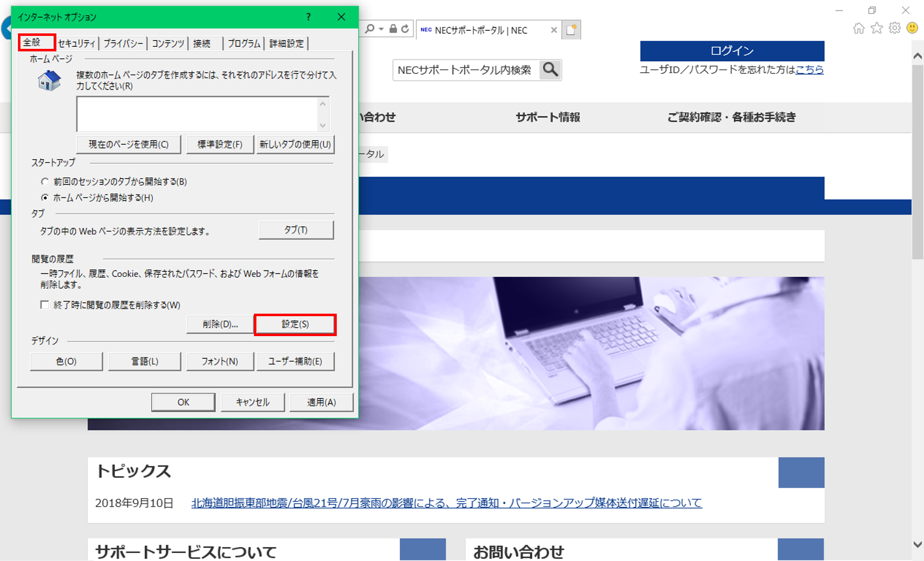The height and width of the screenshot is (561, 924).
Task: Click home page box scroll down arrow
Action: 323,125
